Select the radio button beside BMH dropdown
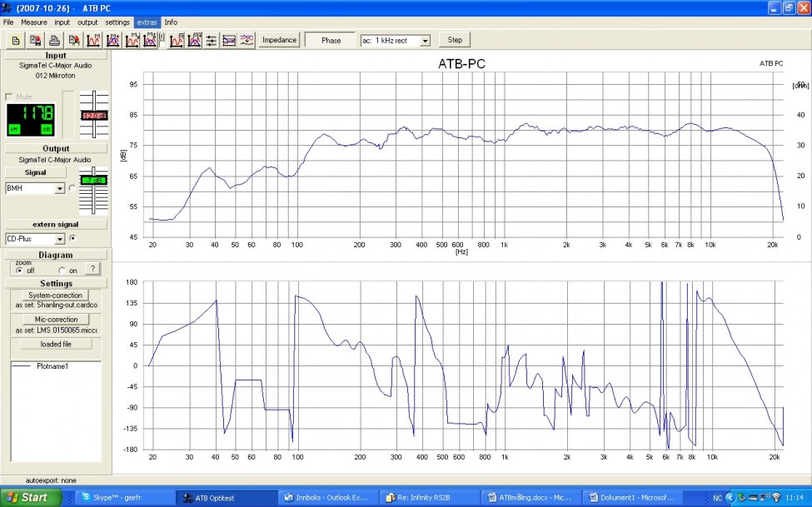The height and width of the screenshot is (507, 812). click(72, 189)
